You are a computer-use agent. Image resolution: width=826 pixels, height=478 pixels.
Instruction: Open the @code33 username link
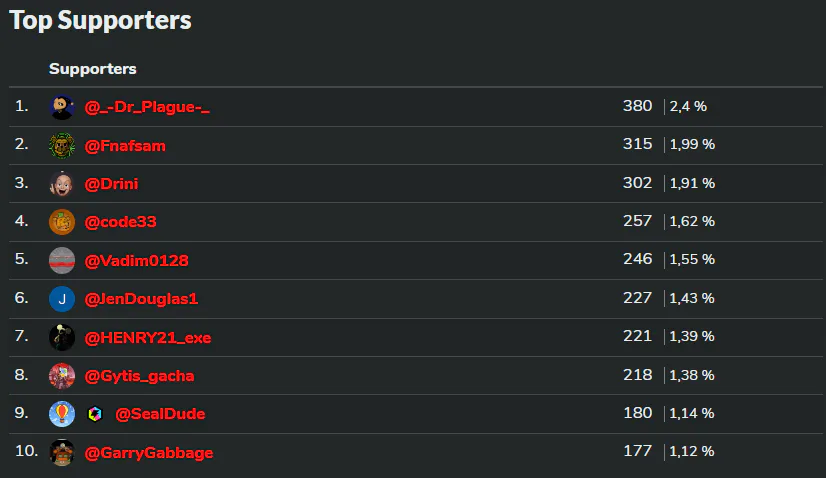[120, 222]
